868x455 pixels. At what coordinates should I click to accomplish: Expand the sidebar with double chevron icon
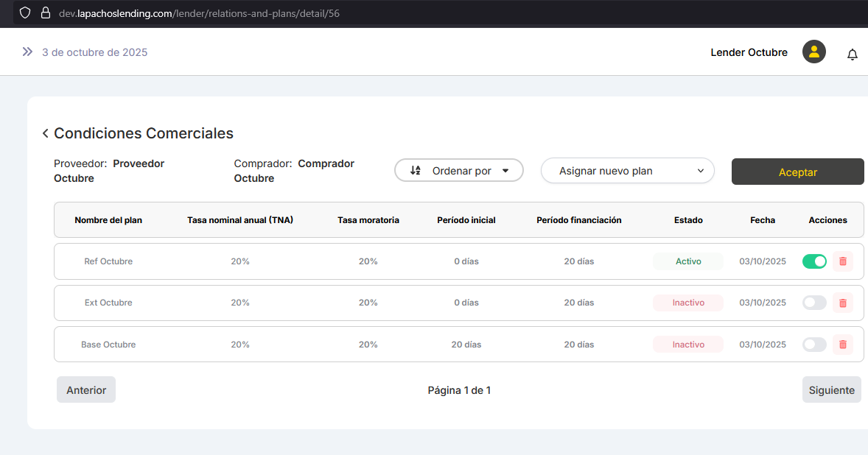tap(27, 52)
